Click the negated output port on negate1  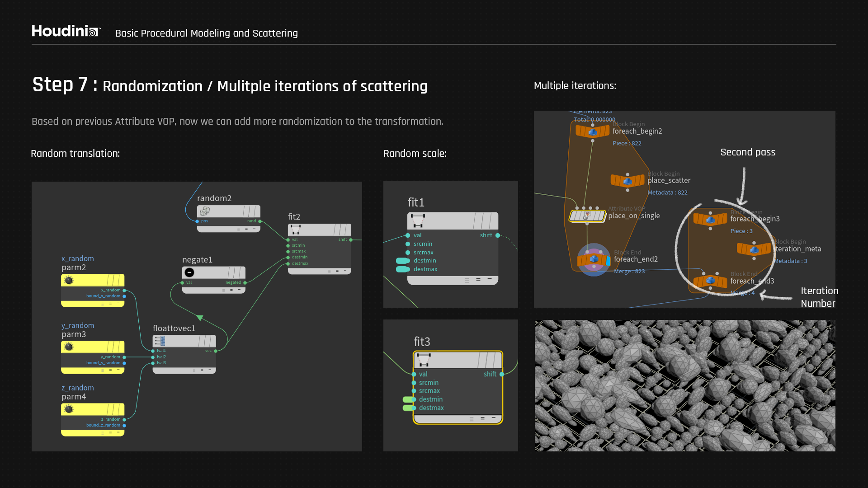[x=245, y=283]
